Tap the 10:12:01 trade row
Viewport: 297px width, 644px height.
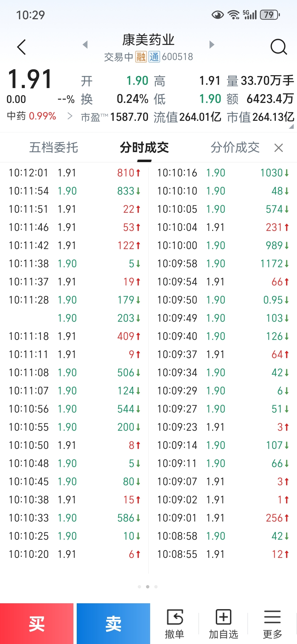pos(74,173)
